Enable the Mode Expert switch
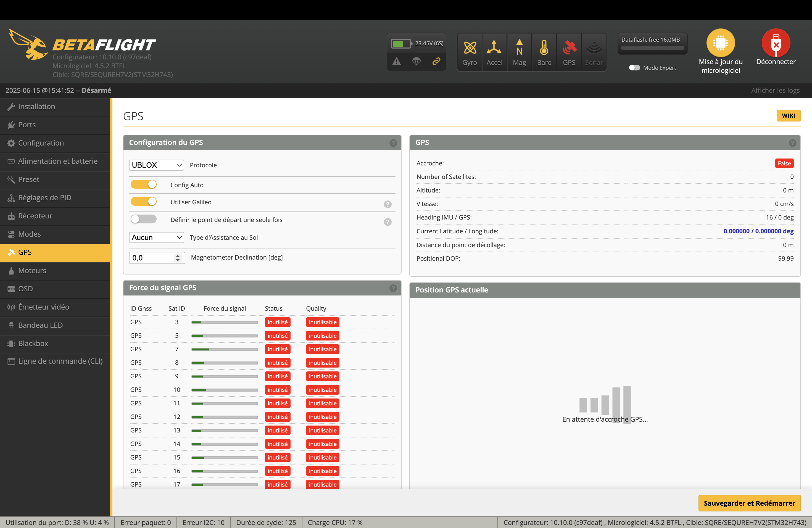 coord(634,68)
